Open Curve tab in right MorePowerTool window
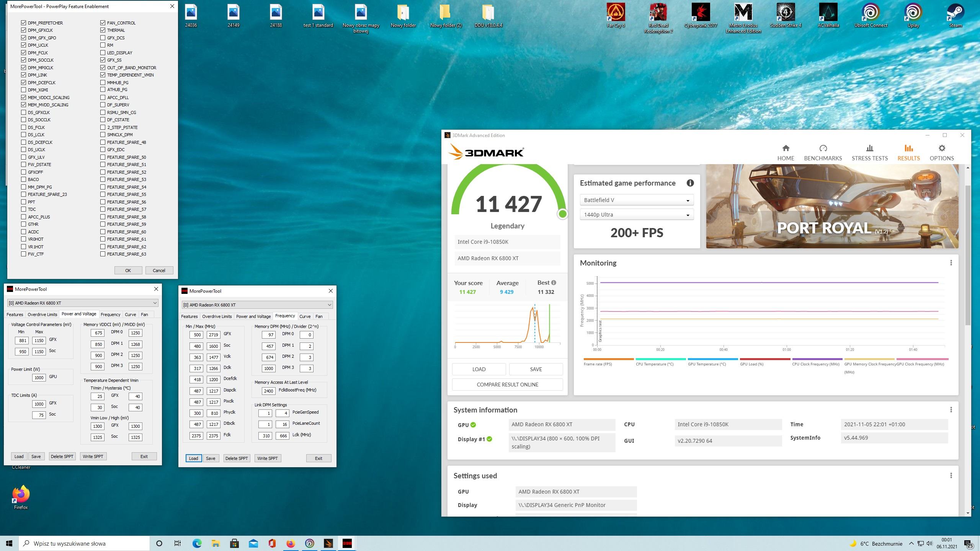 point(305,316)
